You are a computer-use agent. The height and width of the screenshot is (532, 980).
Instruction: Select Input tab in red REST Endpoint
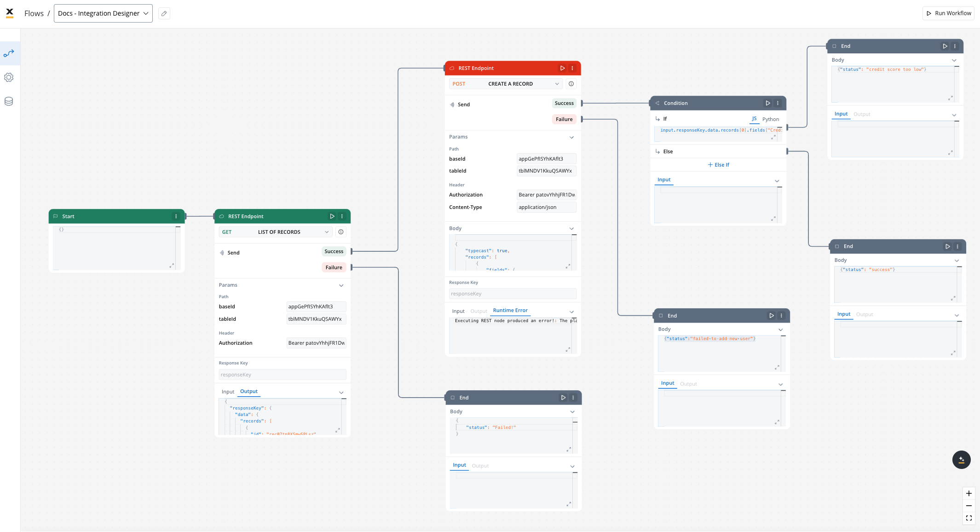click(458, 312)
